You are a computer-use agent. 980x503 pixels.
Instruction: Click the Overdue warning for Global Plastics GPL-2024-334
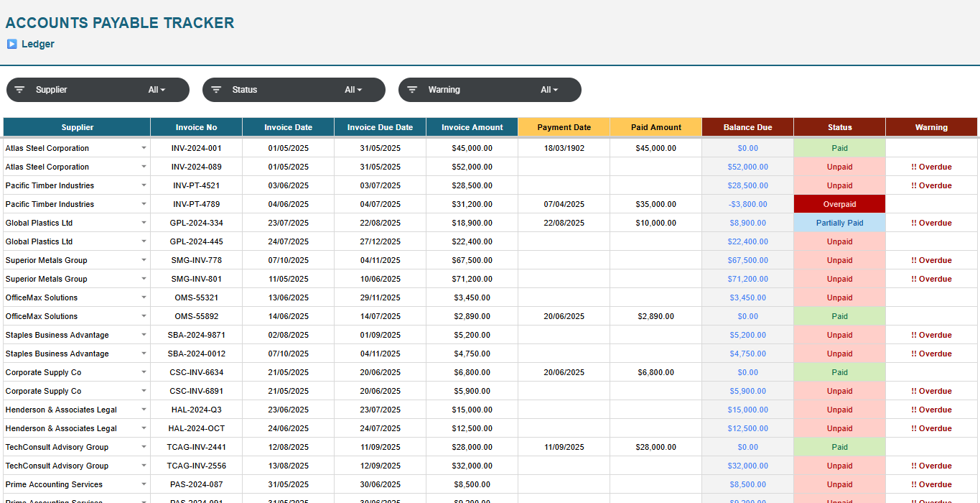pyautogui.click(x=931, y=223)
